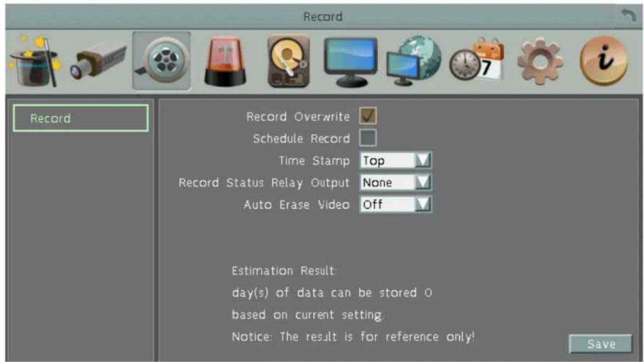This screenshot has height=362, width=644.
Task: Click the back arrow in title bar
Action: 629,17
